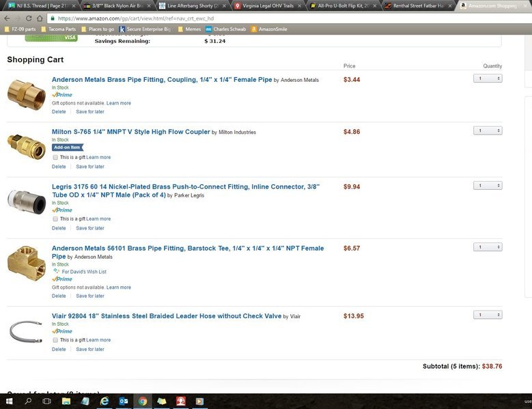Go back with the browser back arrow
532x409 pixels.
[x=7, y=18]
